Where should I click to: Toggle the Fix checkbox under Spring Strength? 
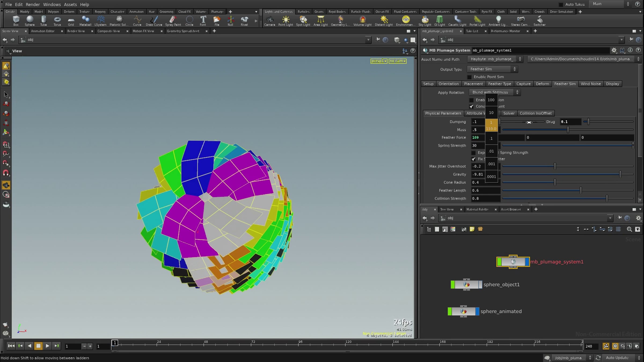point(474,159)
